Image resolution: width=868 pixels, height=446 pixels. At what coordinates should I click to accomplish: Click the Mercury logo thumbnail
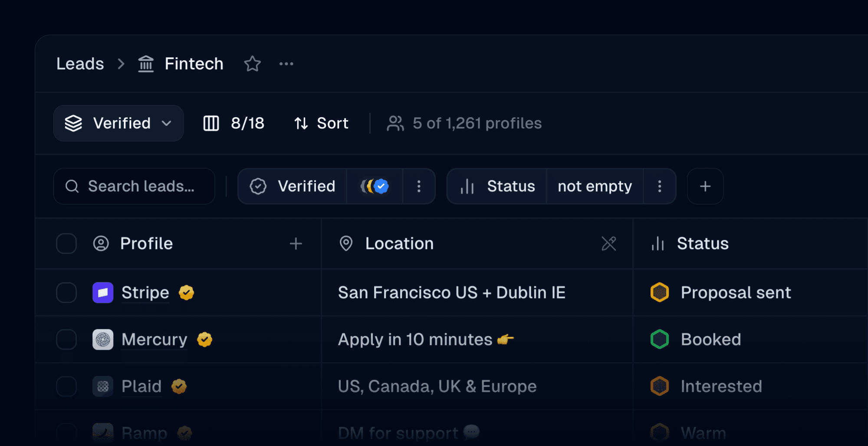(x=103, y=339)
